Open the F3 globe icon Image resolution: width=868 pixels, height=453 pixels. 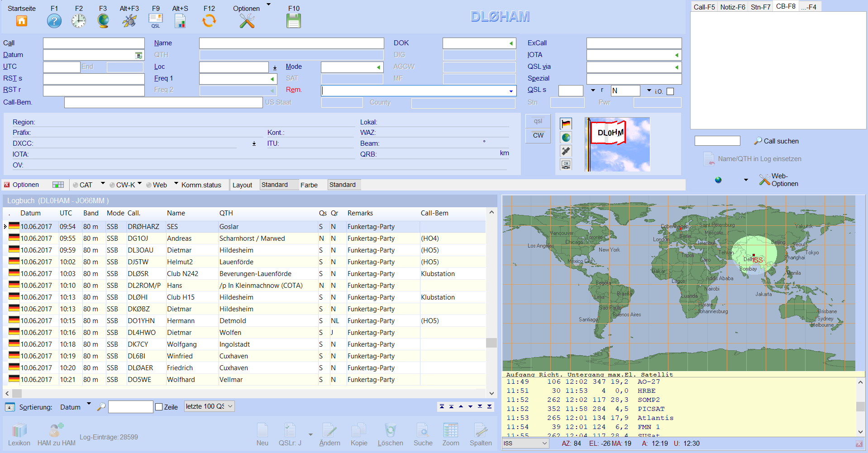coord(103,21)
